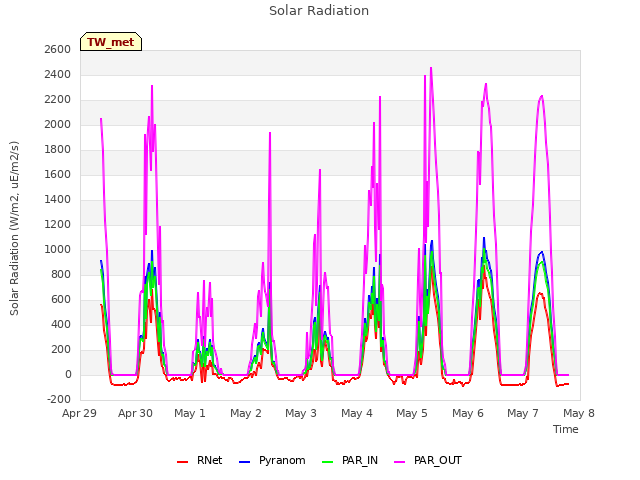
Task: Click the red RNet legend swatch
Action: [x=182, y=462]
